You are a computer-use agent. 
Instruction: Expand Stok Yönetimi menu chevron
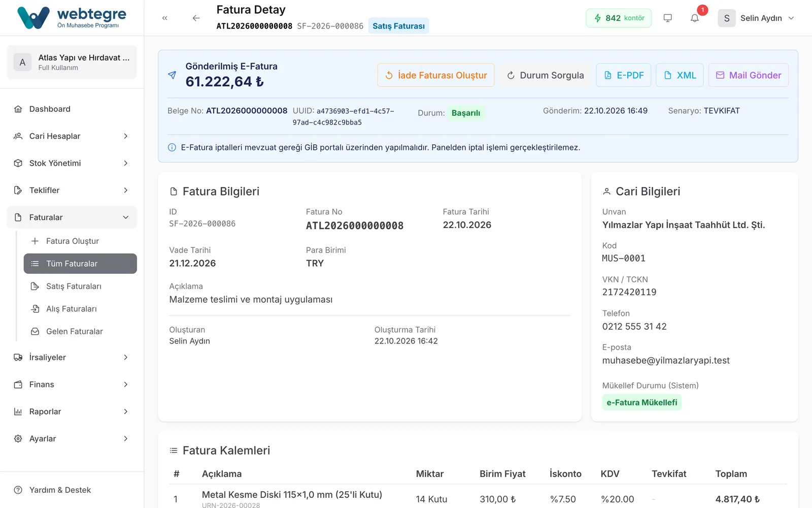(126, 163)
